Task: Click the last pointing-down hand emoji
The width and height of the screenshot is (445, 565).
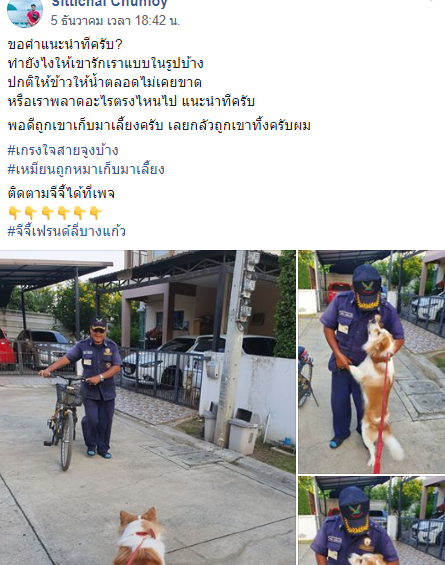Action: click(x=96, y=213)
